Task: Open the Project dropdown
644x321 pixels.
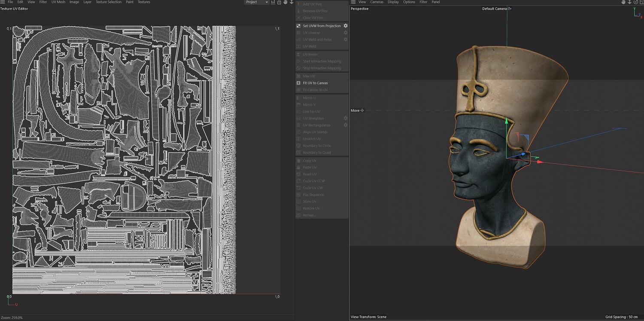Action: pyautogui.click(x=256, y=2)
